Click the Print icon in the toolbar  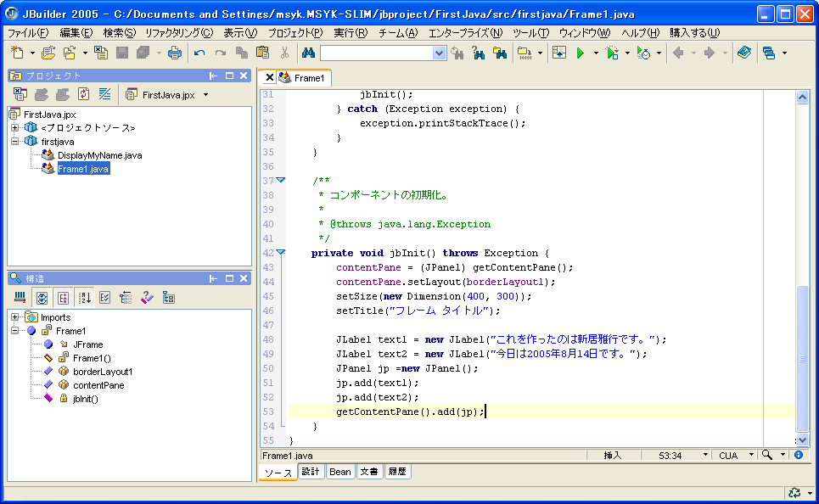pos(174,53)
